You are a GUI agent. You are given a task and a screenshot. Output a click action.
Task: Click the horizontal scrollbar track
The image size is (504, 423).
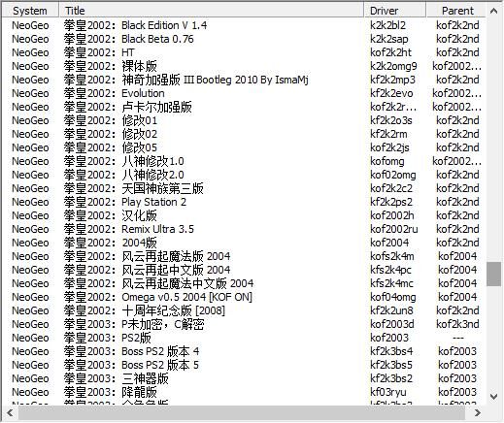tap(244, 412)
